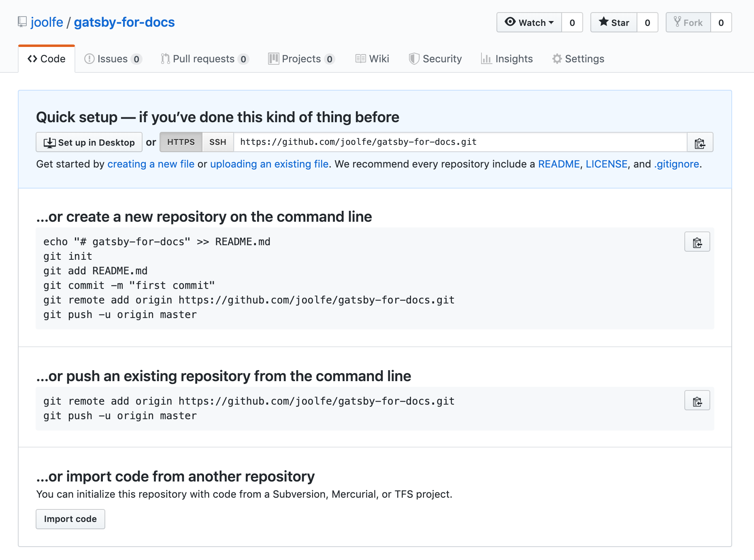Follow 'uploading an existing file' link
Screen dimensions: 754x560
(269, 164)
